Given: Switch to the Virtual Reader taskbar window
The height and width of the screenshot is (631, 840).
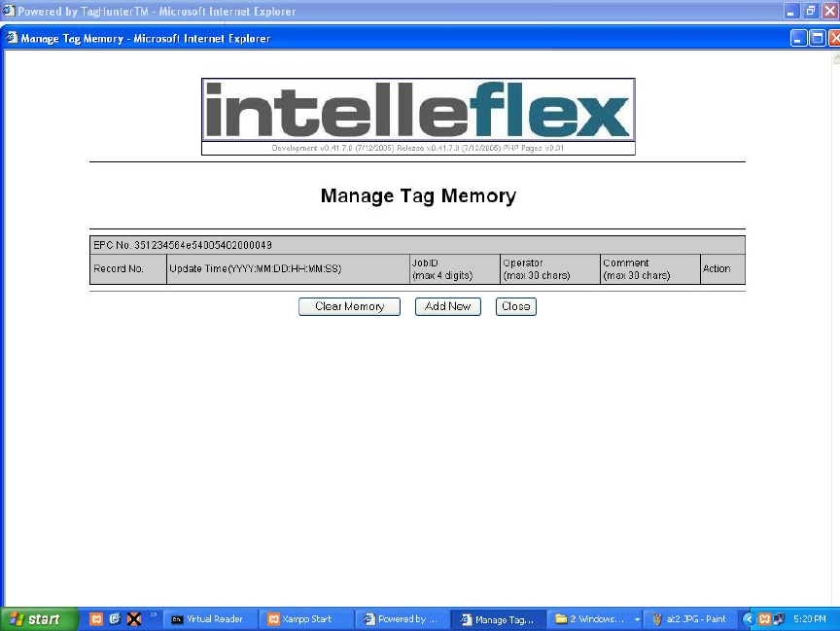Looking at the screenshot, I should pyautogui.click(x=209, y=619).
